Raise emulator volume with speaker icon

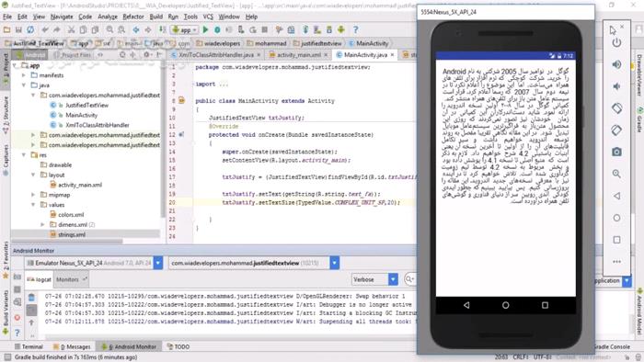click(x=616, y=64)
